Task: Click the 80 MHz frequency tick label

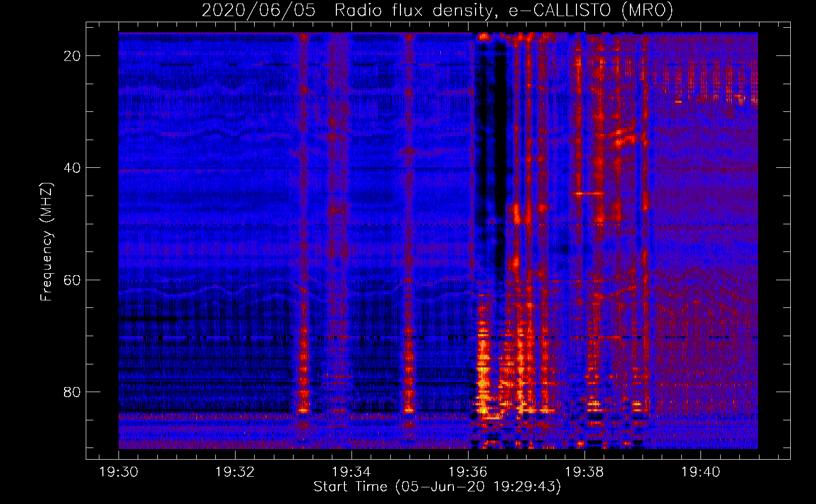Action: pos(73,392)
